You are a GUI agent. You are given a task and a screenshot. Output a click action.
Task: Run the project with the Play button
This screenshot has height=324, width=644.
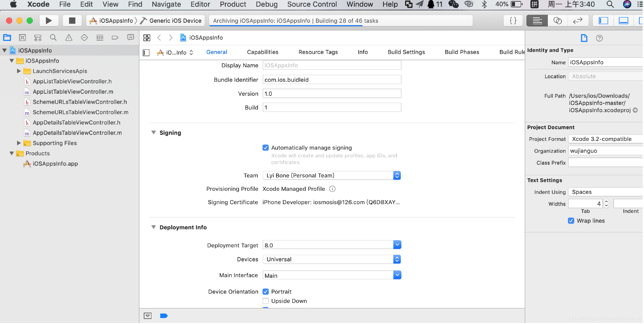pyautogui.click(x=49, y=21)
